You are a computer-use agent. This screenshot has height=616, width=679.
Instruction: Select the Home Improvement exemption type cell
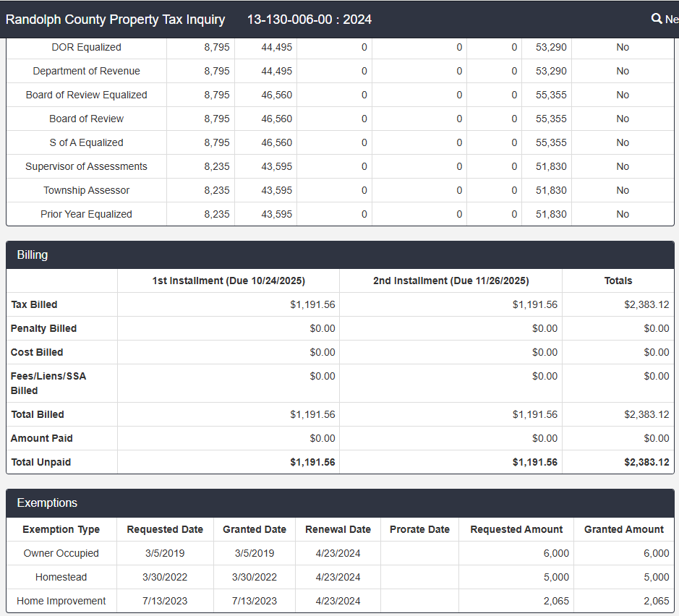[x=61, y=601]
